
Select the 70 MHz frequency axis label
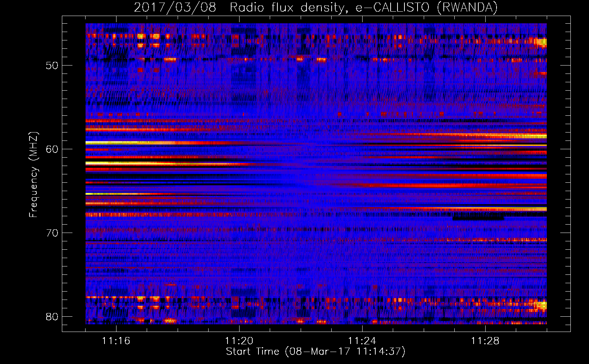click(52, 233)
